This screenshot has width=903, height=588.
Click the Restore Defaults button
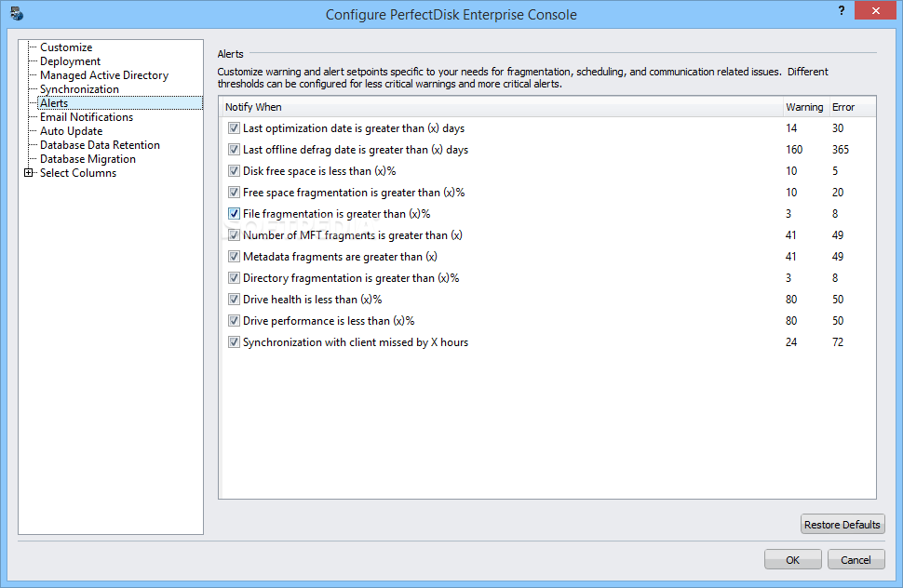pyautogui.click(x=842, y=525)
